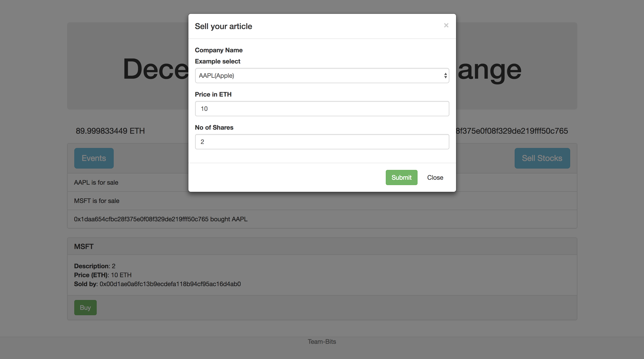Click the select dropdown arrow indicator
Screen dimensions: 644x359
(x=445, y=76)
